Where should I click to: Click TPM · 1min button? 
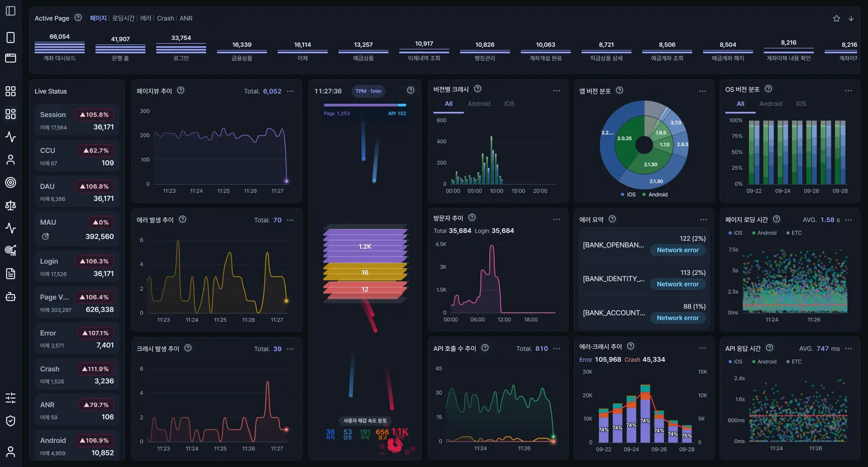coord(368,91)
